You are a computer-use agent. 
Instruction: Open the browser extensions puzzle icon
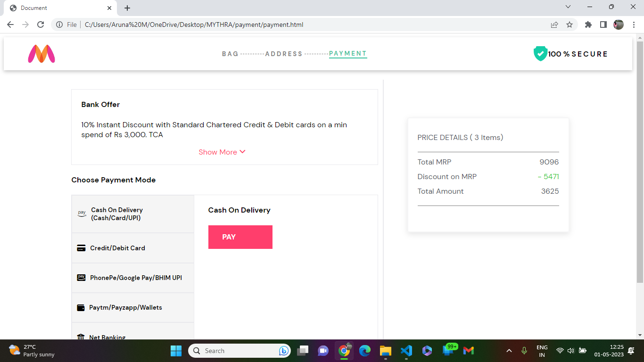coord(588,25)
